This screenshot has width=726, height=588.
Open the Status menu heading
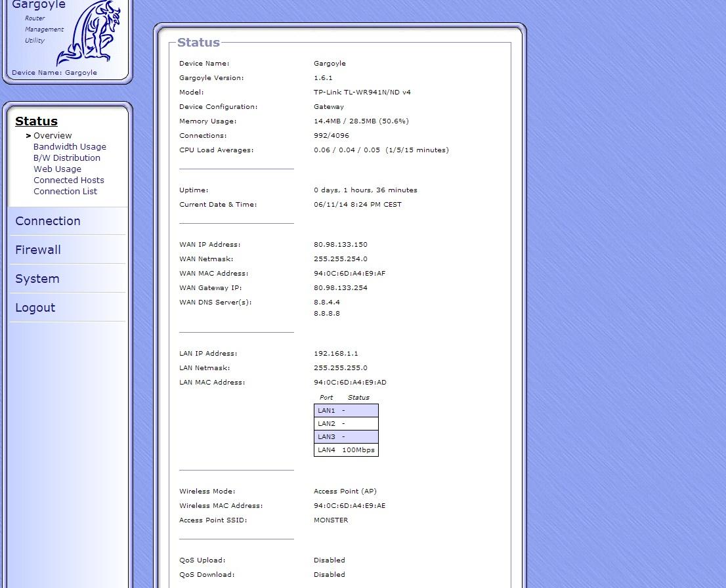(36, 121)
